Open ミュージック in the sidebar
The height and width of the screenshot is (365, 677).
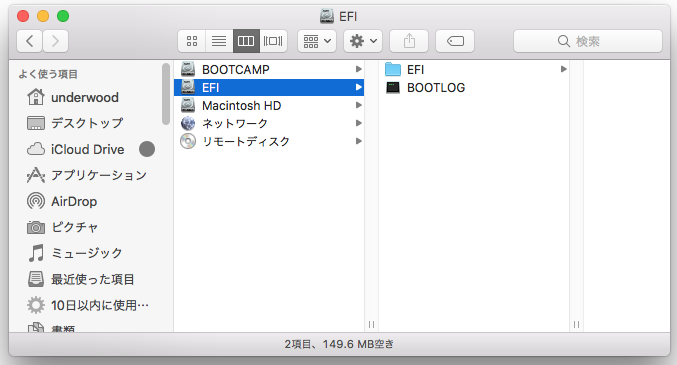[75, 253]
